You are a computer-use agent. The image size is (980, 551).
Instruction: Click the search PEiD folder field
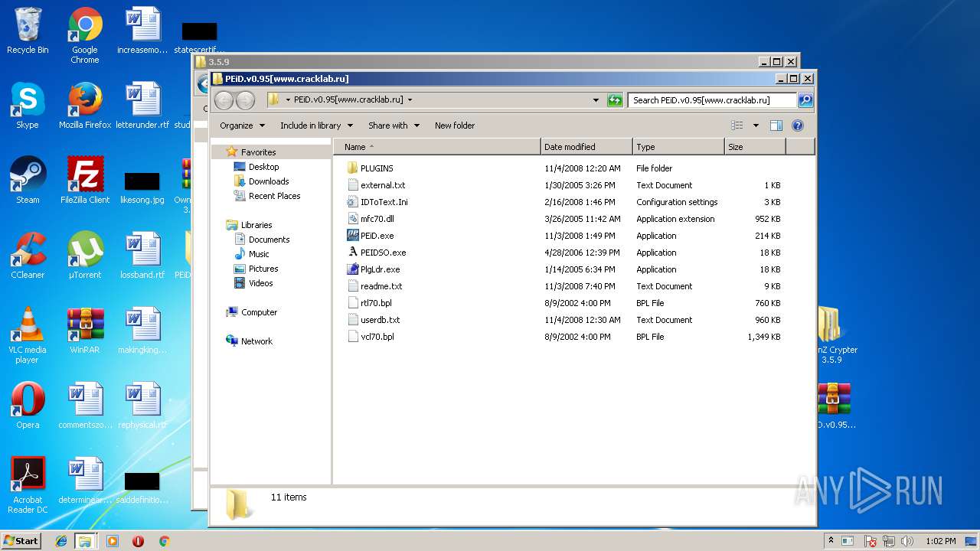pos(712,100)
